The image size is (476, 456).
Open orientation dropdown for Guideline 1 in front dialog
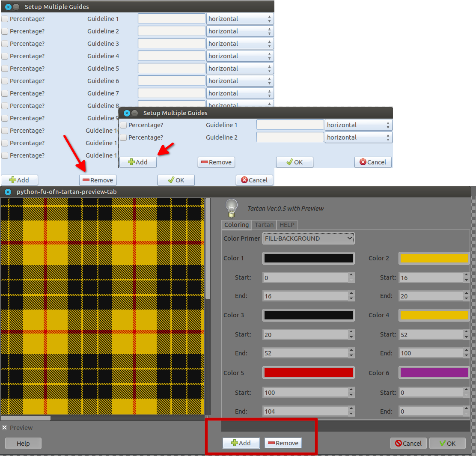pyautogui.click(x=359, y=125)
